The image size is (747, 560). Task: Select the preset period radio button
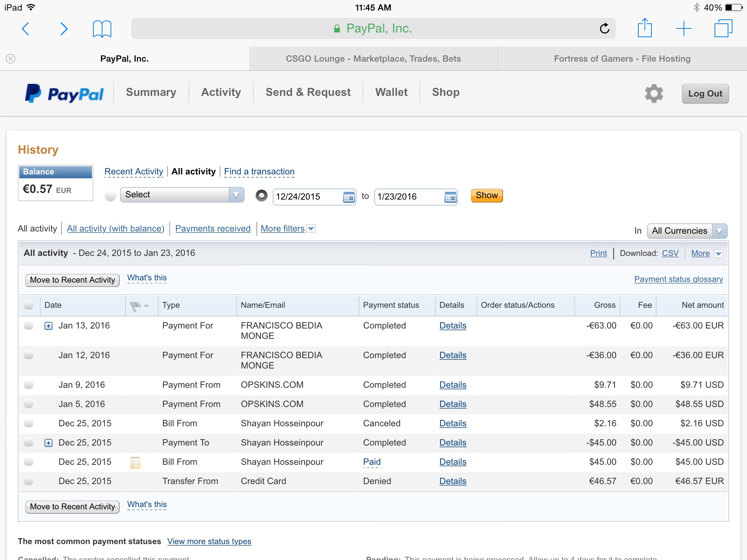click(x=110, y=196)
